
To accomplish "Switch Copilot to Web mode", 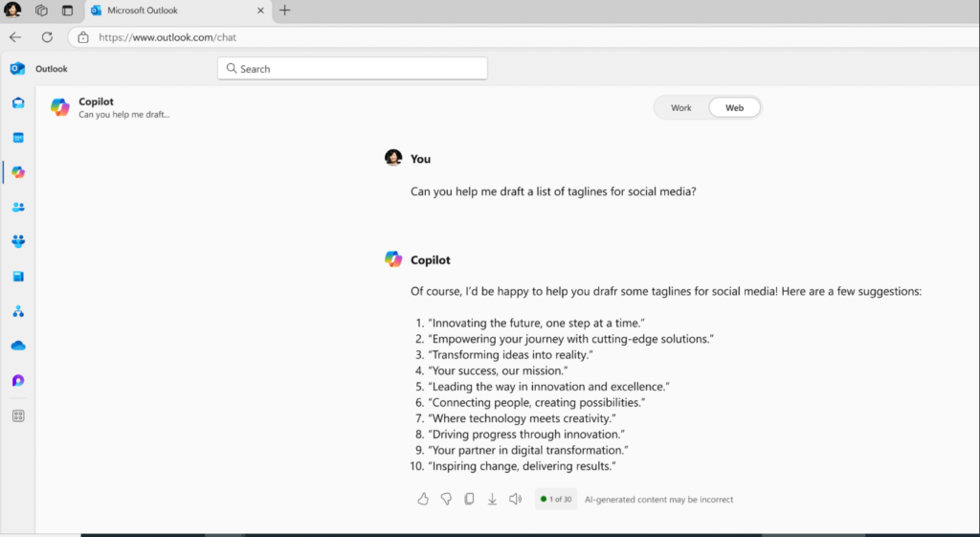I will click(x=734, y=107).
